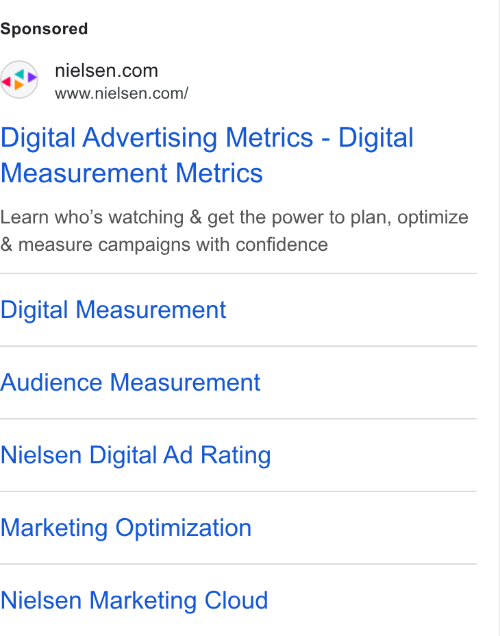Go to Nielsen Digital Ad Rating

(135, 455)
